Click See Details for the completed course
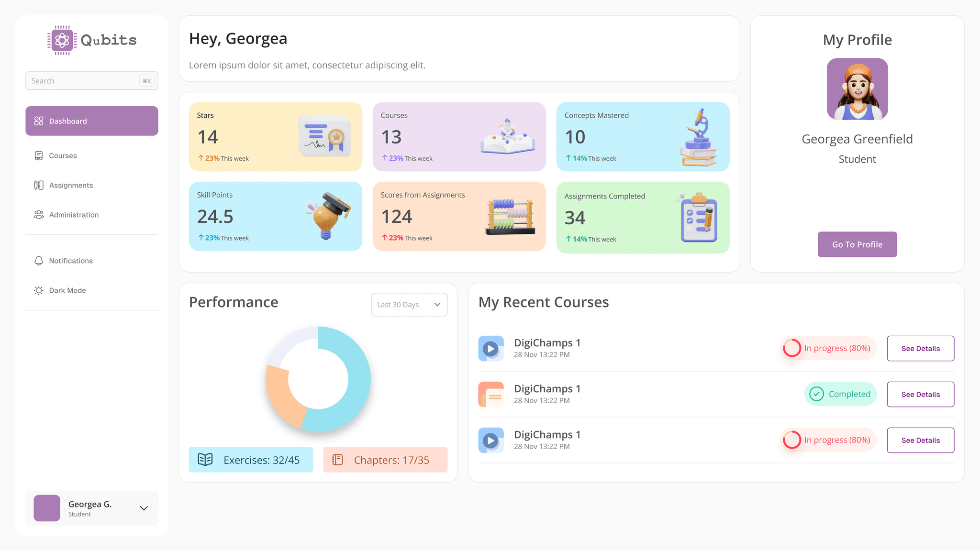Screen dimensions: 980x551 click(920, 395)
